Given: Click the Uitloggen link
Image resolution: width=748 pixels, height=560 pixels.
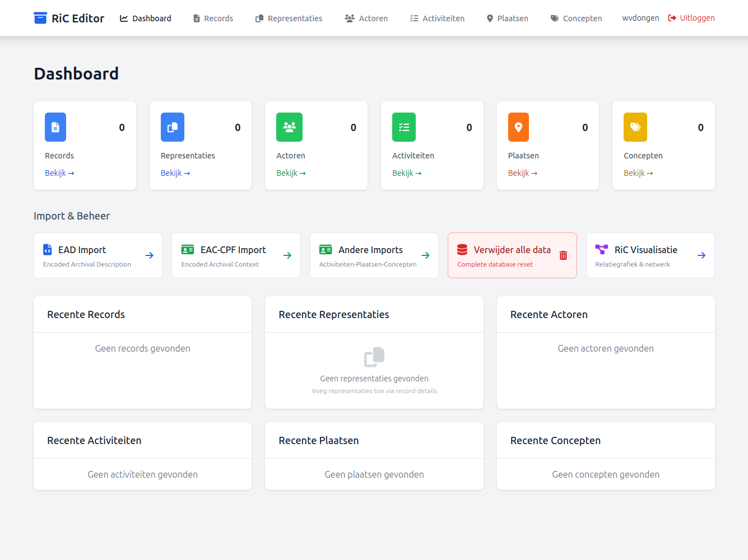Looking at the screenshot, I should click(691, 18).
